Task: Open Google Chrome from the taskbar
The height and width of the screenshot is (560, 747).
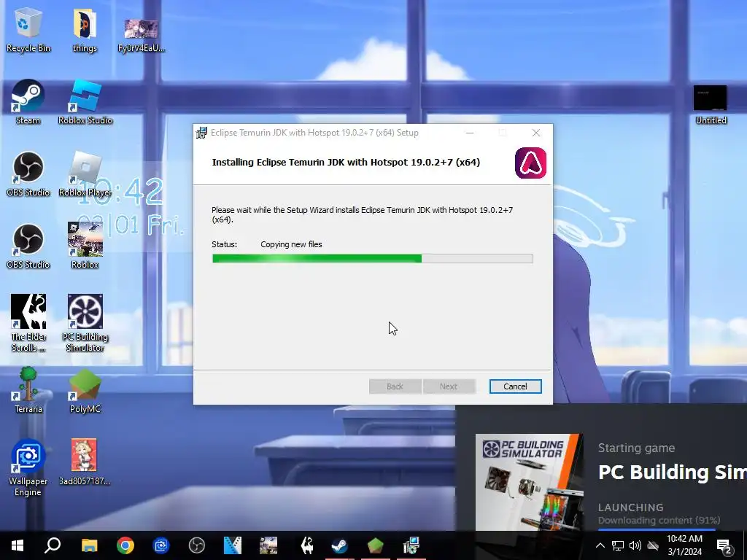Action: click(125, 545)
